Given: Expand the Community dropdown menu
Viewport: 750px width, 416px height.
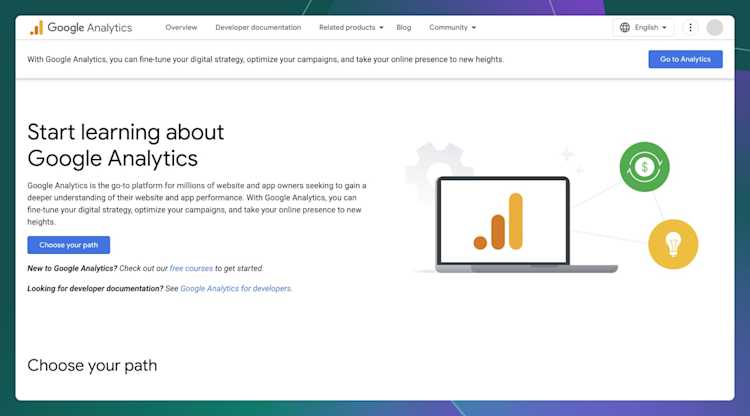Looking at the screenshot, I should (452, 27).
